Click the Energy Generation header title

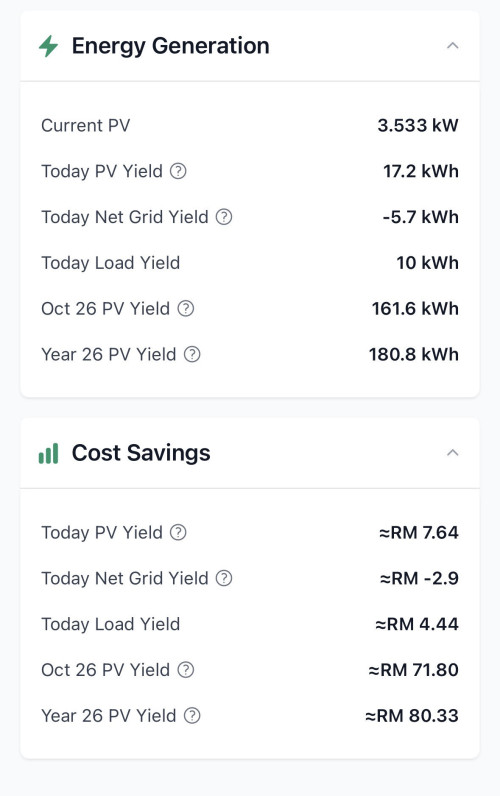[171, 46]
